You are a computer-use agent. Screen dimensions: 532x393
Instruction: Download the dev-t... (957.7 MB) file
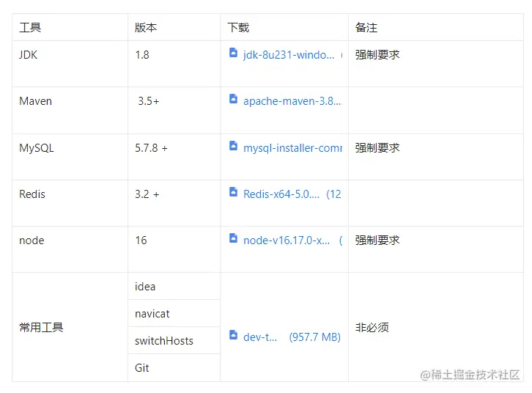click(292, 337)
